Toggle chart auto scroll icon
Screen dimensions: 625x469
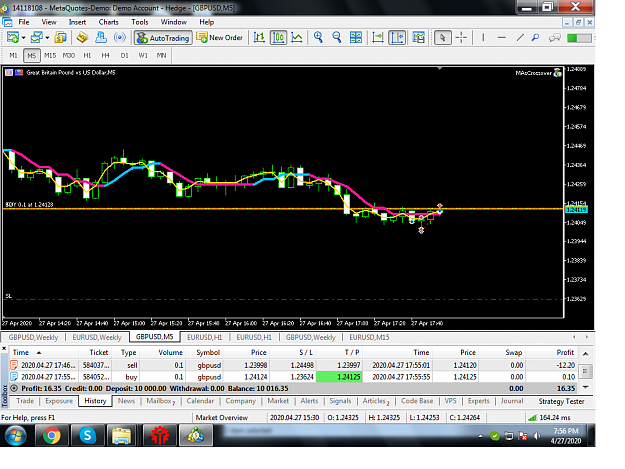(377, 38)
